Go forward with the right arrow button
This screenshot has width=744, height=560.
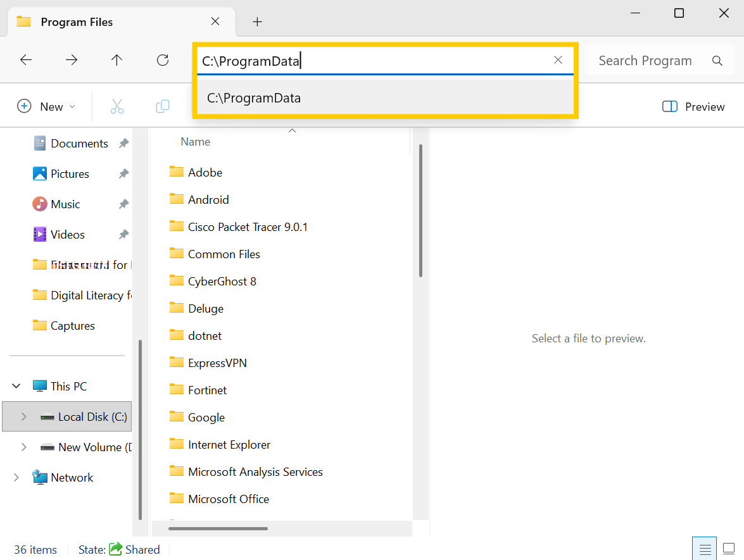click(72, 59)
